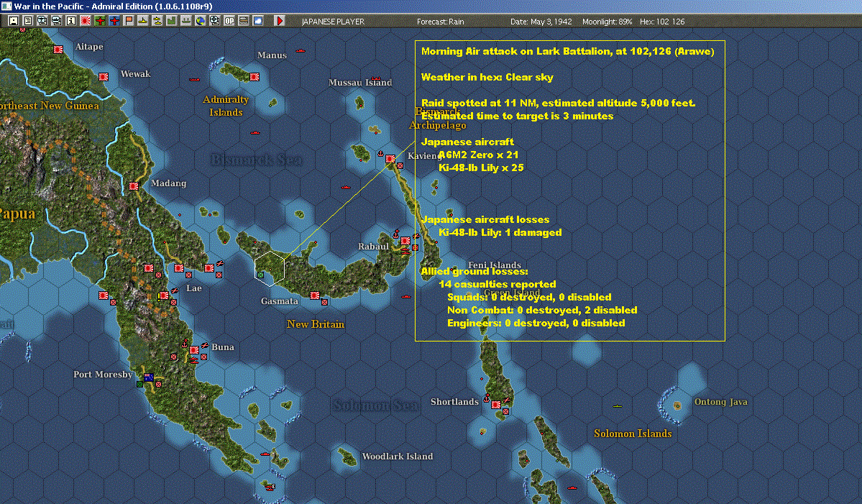This screenshot has width=862, height=504.
Task: Click the globe toolbar icon
Action: (x=201, y=21)
